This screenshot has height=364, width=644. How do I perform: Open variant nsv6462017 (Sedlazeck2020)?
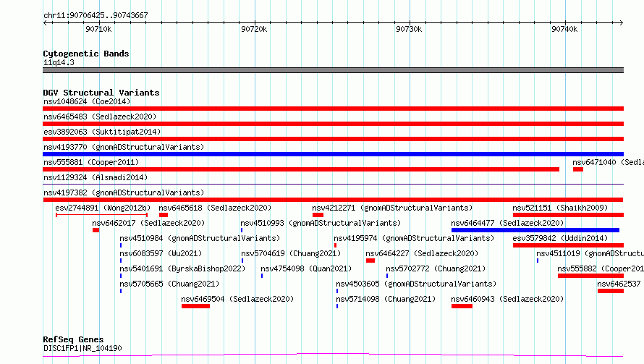click(148, 223)
